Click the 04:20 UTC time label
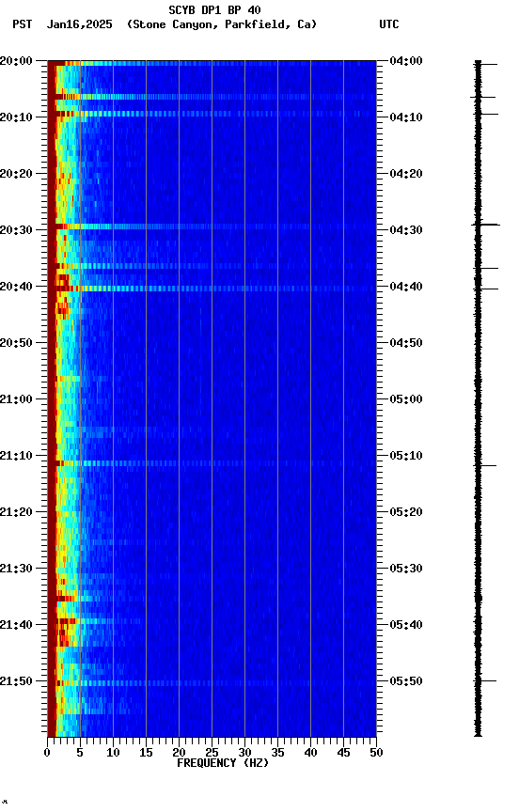 click(406, 174)
